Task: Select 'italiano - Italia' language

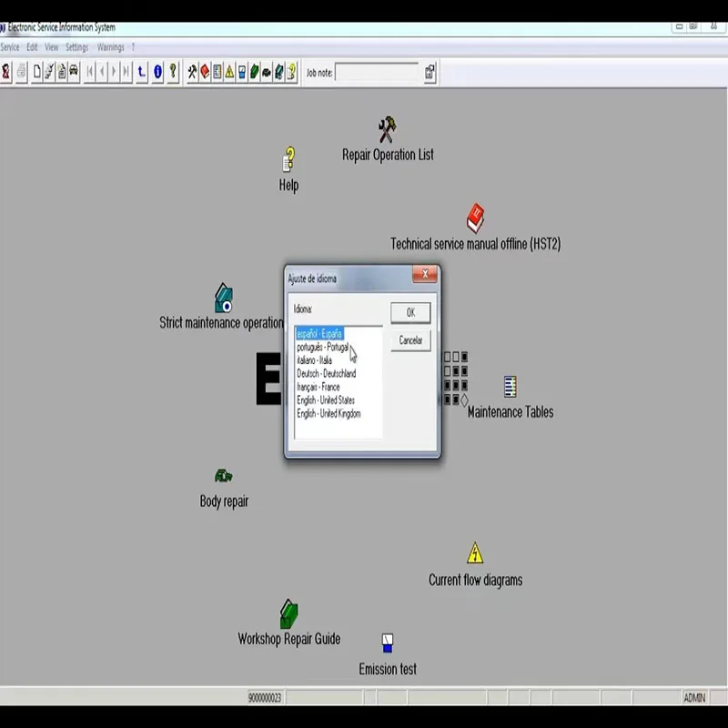Action: pyautogui.click(x=314, y=360)
